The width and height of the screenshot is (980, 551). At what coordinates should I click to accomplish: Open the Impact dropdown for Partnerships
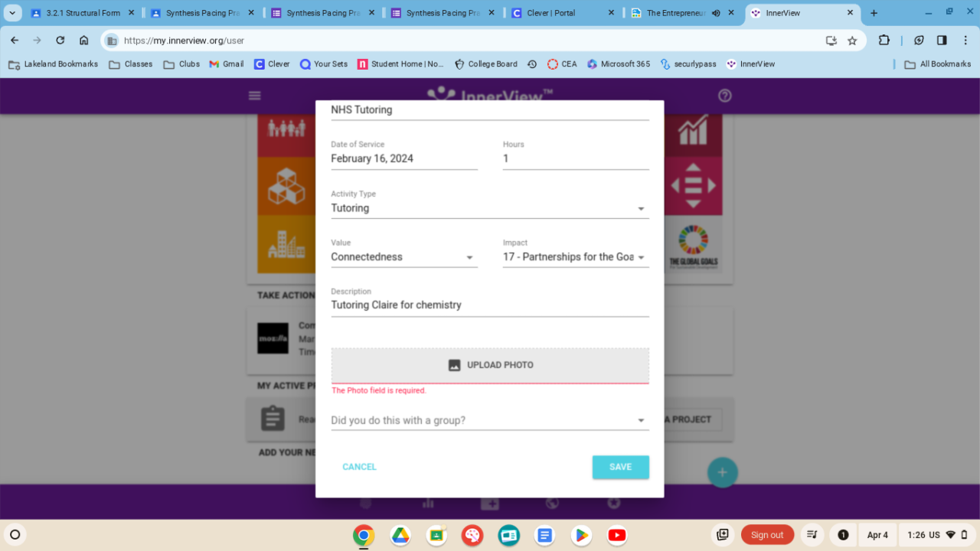point(576,257)
